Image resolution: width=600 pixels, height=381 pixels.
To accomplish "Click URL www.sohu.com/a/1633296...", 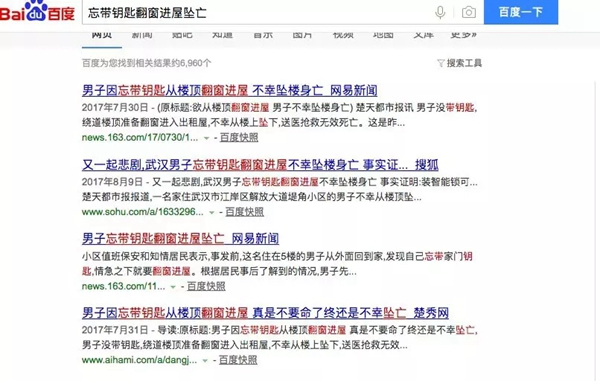I will (143, 212).
